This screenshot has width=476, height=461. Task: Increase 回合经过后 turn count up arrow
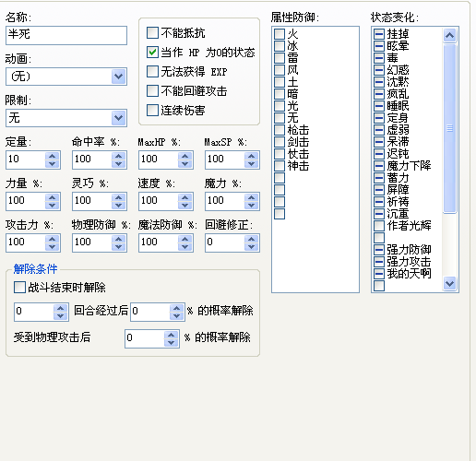[x=61, y=308]
